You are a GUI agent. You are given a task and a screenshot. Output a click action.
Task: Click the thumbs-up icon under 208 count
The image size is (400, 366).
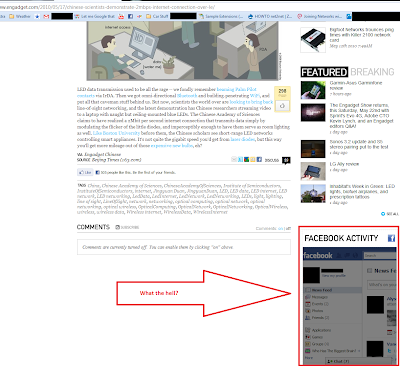tap(282, 106)
